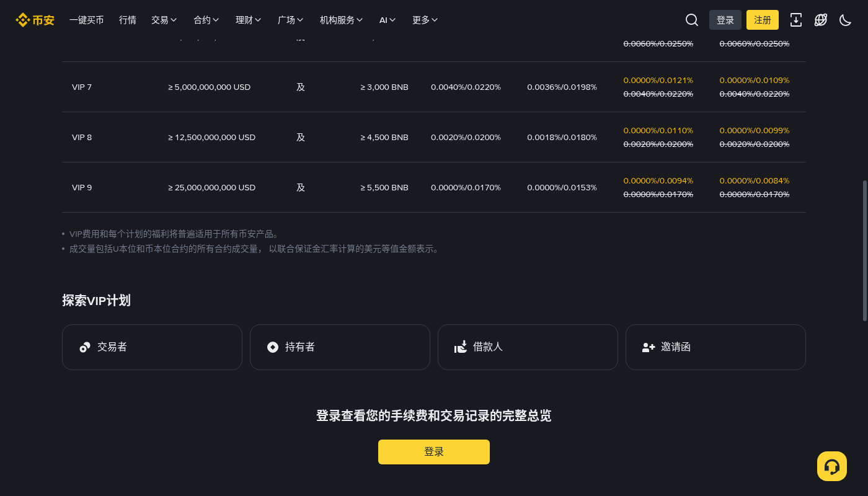Open the 借款人 VIP program card
The width and height of the screenshot is (868, 496).
(528, 347)
